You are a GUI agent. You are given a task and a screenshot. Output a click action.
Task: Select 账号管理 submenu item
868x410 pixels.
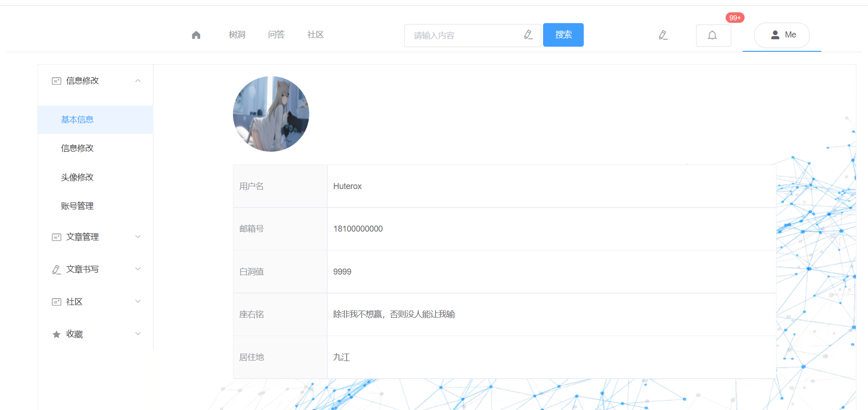95,206
